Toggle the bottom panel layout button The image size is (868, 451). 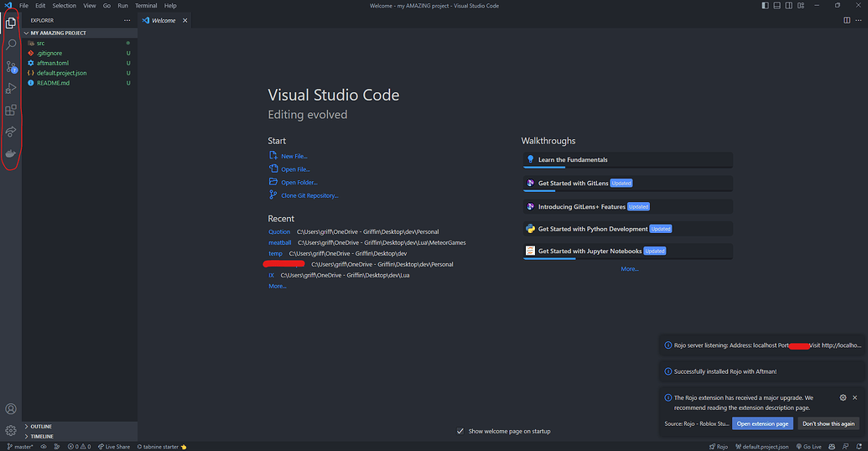[777, 6]
